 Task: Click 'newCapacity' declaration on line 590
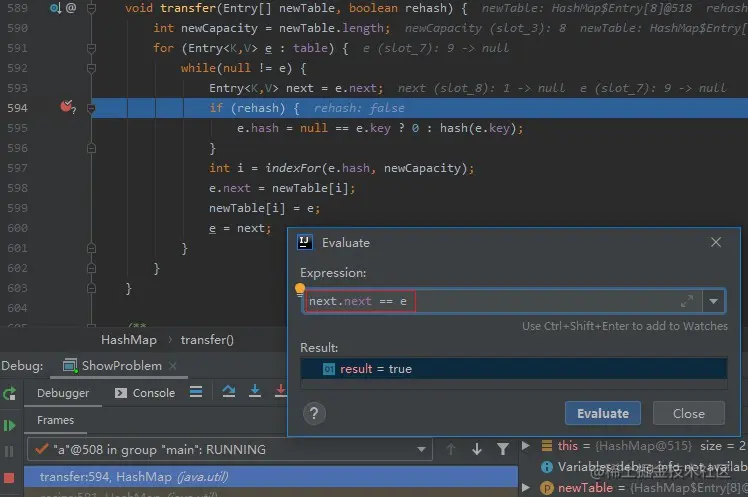tap(219, 28)
